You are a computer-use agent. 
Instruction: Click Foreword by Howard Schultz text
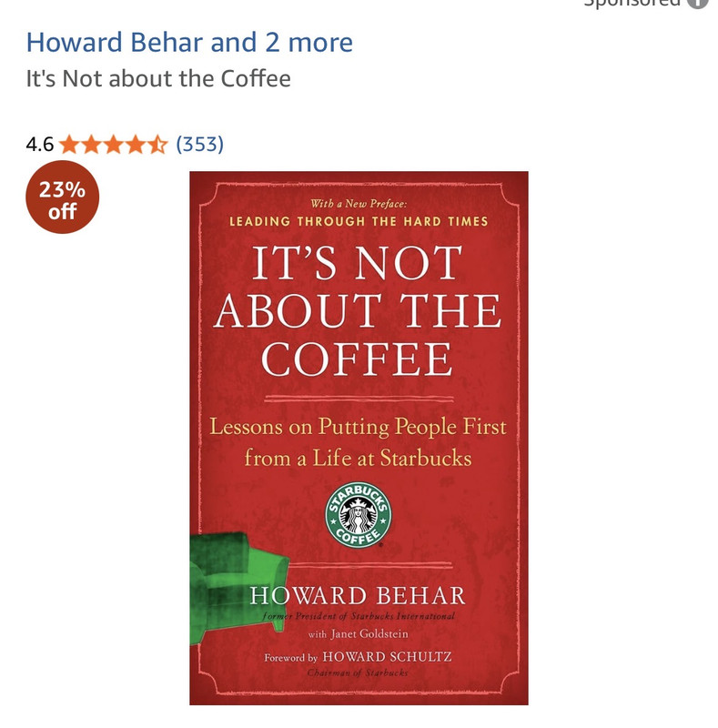358,657
